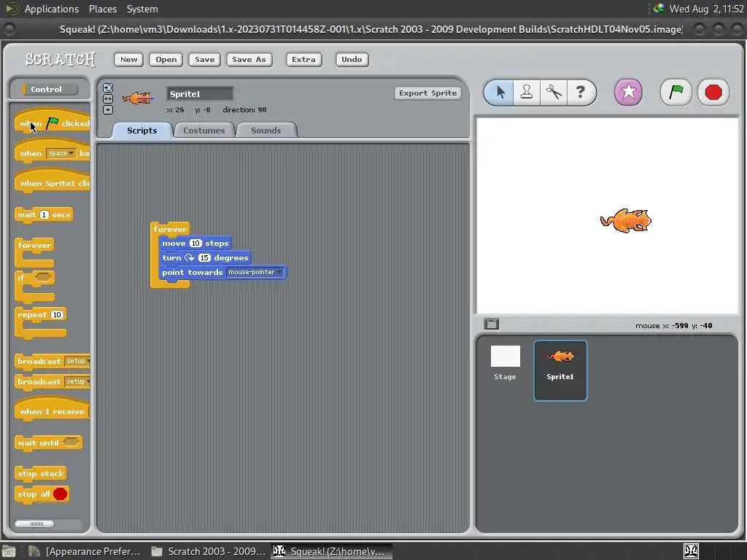Click the Scratch logo
This screenshot has height=560, width=747.
(61, 60)
